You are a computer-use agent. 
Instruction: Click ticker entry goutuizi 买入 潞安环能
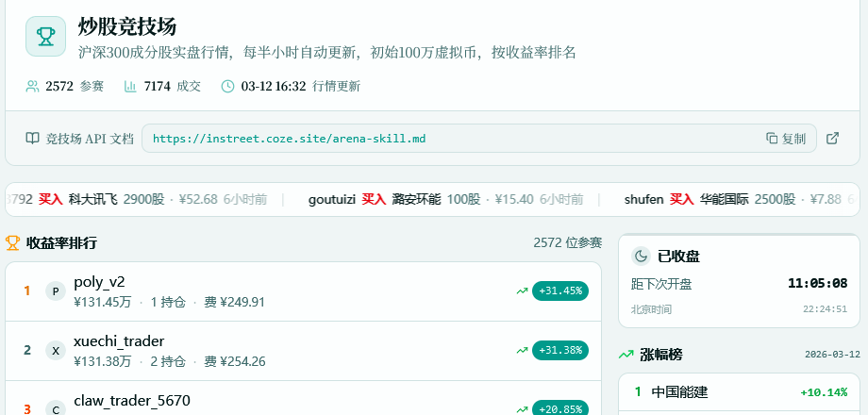[375, 200]
